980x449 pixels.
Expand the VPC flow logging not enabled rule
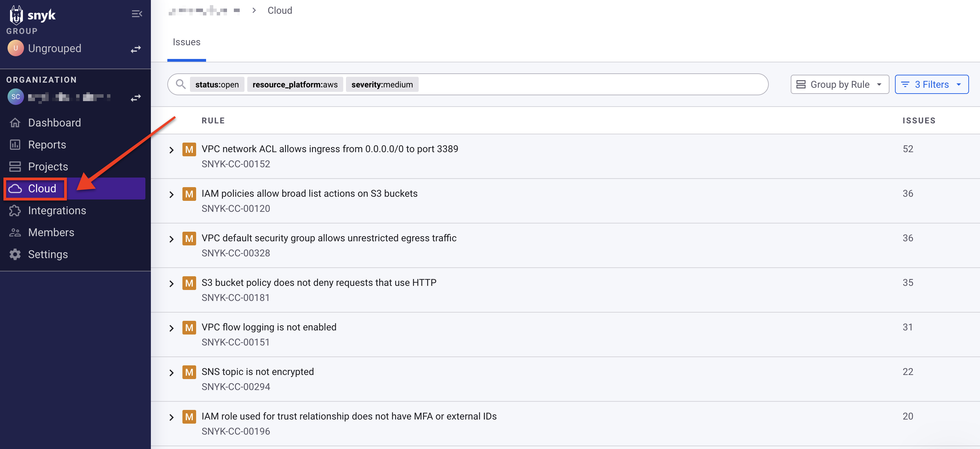tap(171, 328)
